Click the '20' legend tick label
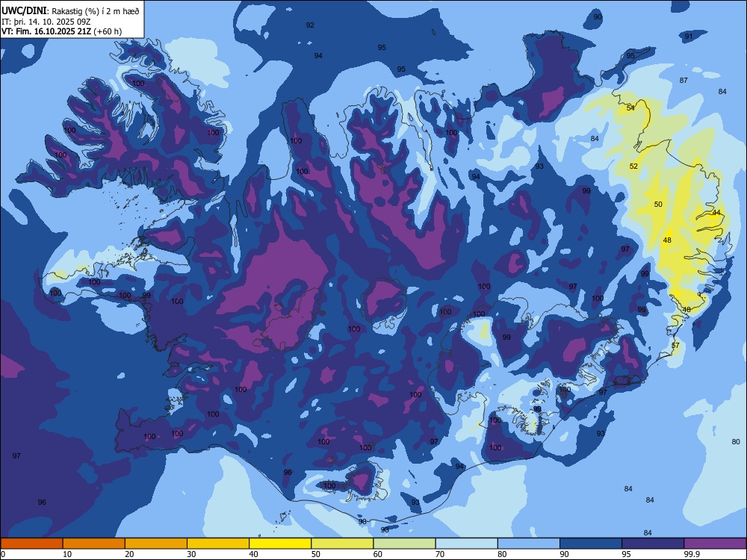Viewport: 747px width, 560px height. (129, 554)
